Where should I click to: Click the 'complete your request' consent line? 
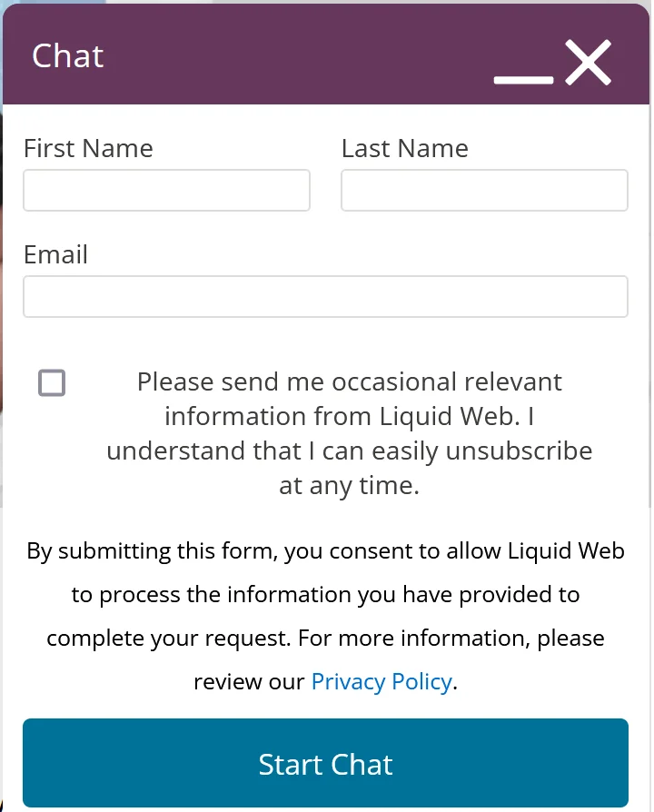click(326, 638)
